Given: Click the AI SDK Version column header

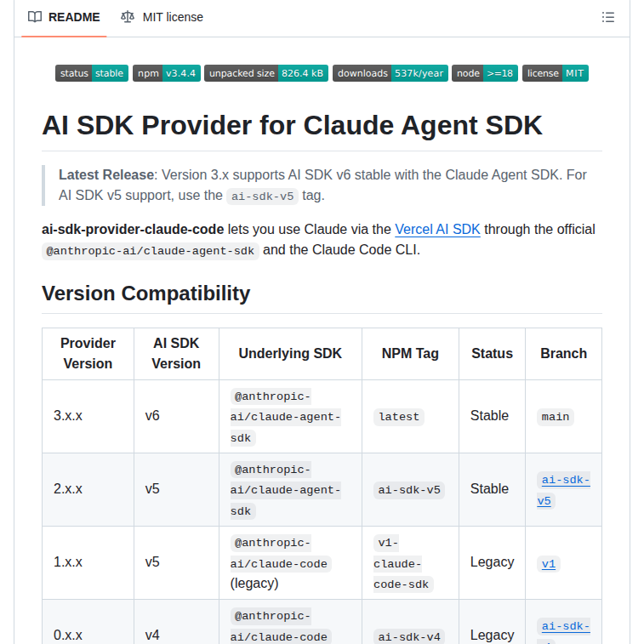Looking at the screenshot, I should [176, 354].
